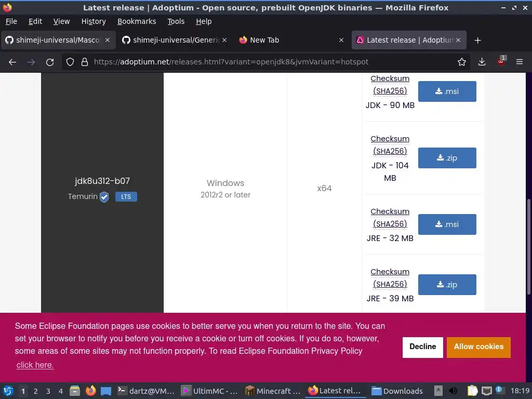Open Checksum link for JRE 32 MB

coord(390,218)
